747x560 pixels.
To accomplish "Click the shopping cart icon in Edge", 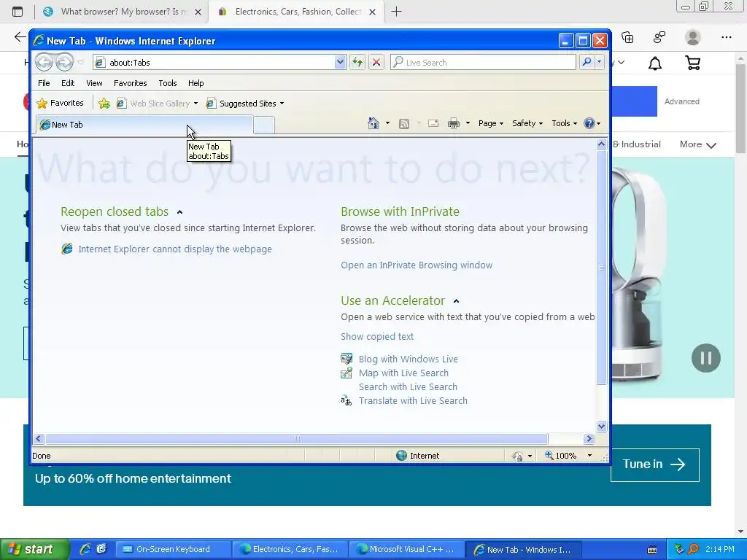I will (x=693, y=63).
